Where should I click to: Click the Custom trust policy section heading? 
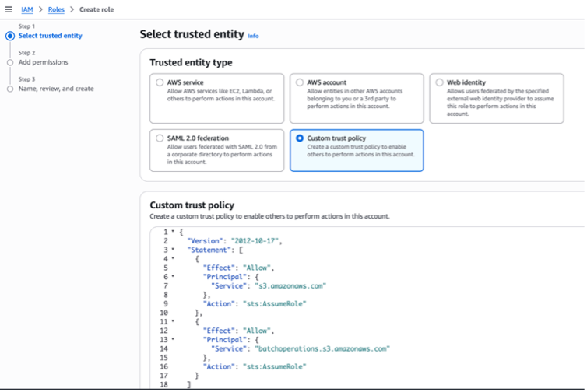coord(192,205)
